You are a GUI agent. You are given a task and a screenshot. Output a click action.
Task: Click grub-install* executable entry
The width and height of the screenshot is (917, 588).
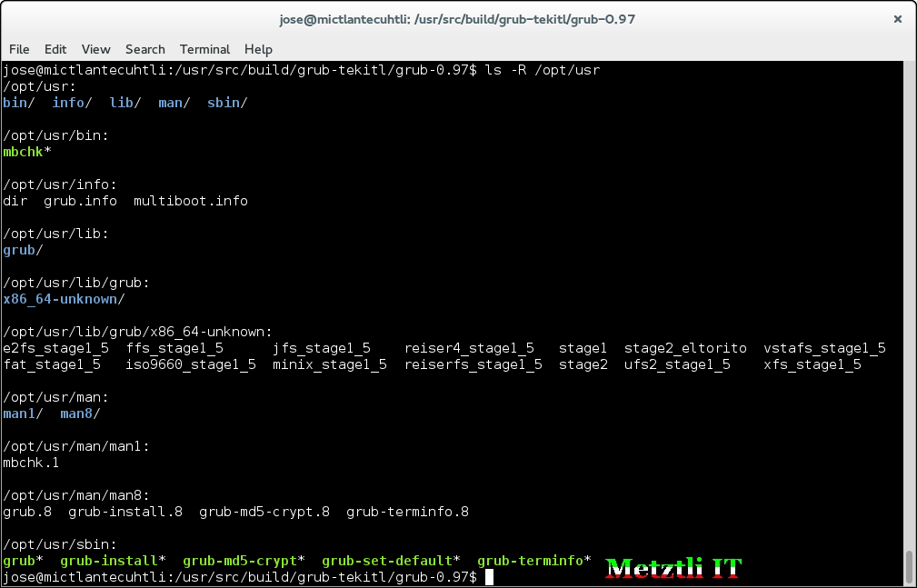113,562
